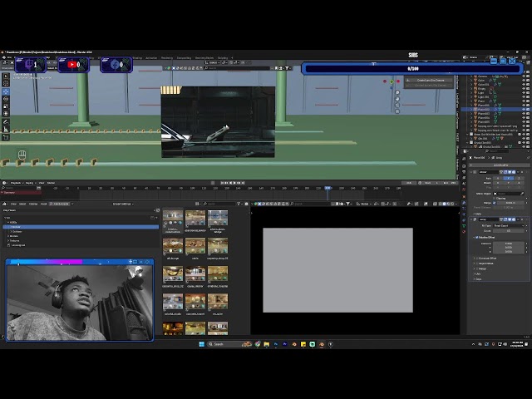Select the Scale tool in viewport toolbar
Image resolution: width=532 pixels, height=399 pixels.
pyautogui.click(x=6, y=106)
